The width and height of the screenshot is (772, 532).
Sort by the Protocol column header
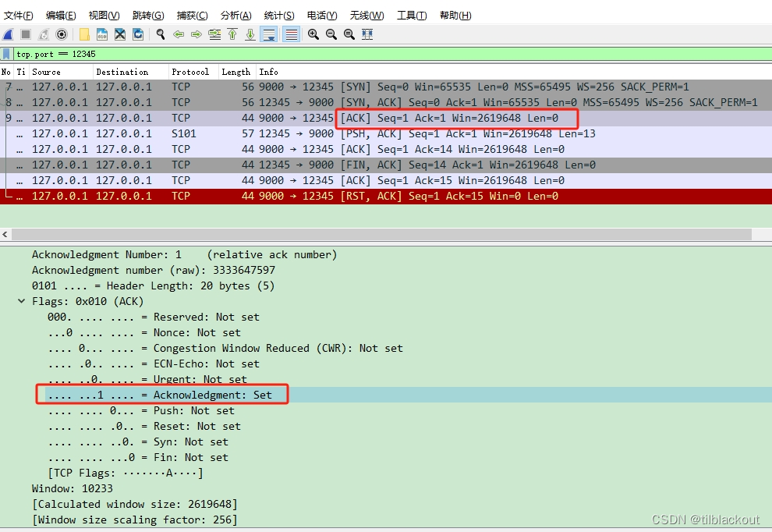[193, 72]
